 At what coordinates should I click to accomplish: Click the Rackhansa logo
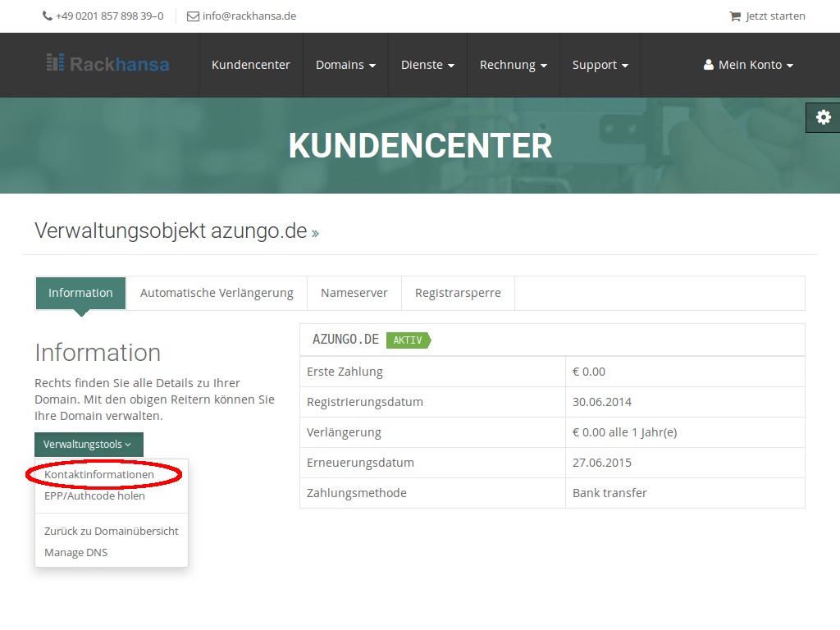click(107, 63)
